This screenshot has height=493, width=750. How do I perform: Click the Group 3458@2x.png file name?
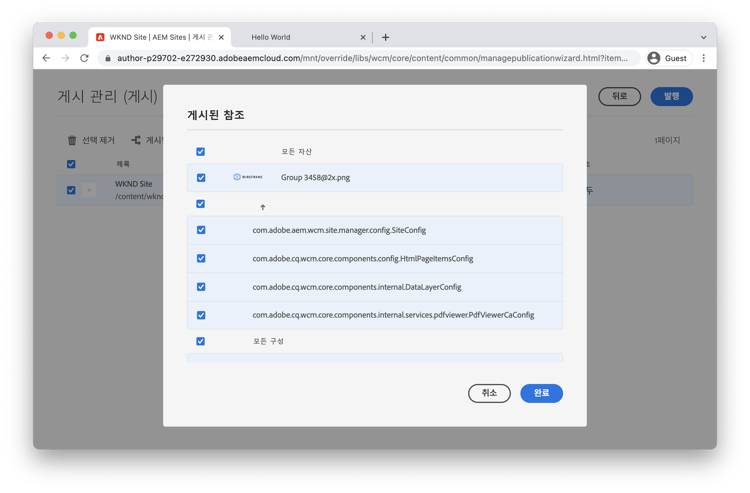pyautogui.click(x=315, y=177)
